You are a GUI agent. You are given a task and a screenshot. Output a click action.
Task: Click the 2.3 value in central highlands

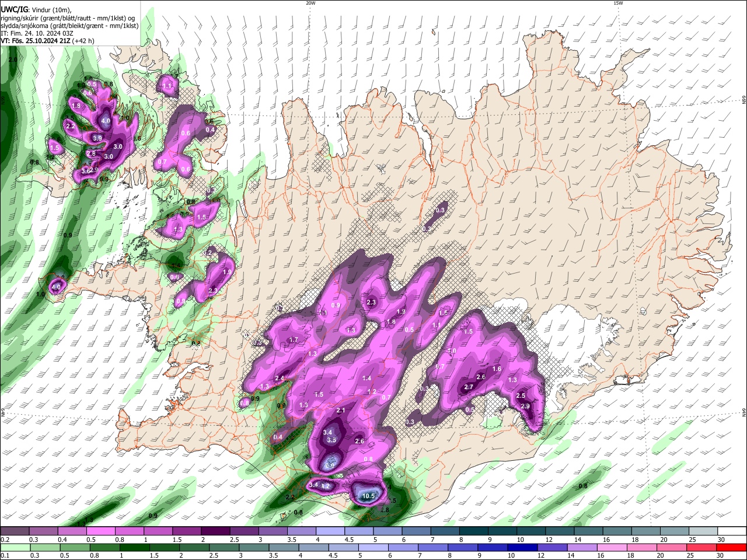point(371,302)
